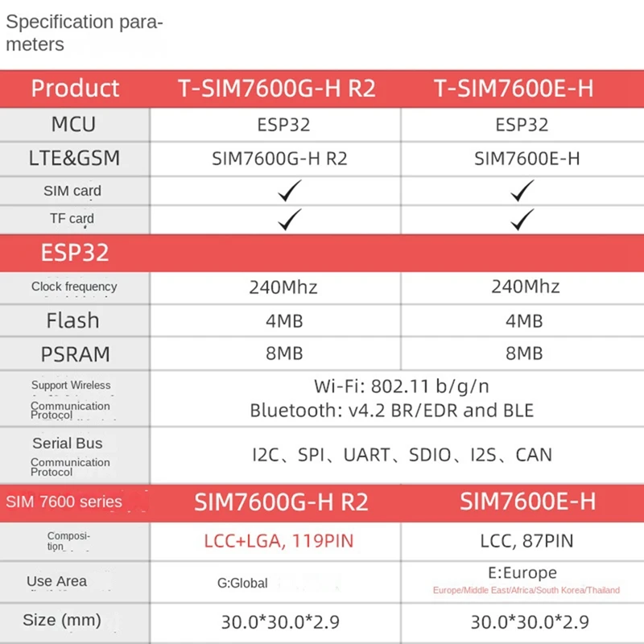Select the PSRAM row label
Image resolution: width=644 pixels, height=644 pixels.
click(74, 354)
